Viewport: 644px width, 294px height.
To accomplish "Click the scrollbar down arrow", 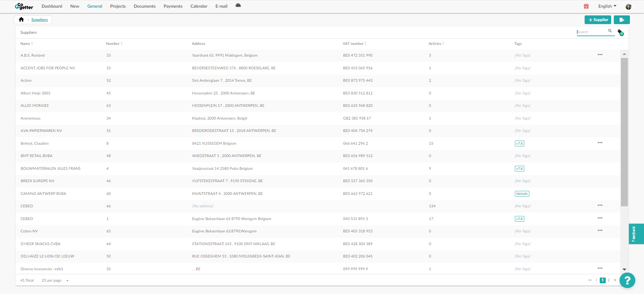I will pyautogui.click(x=624, y=269).
